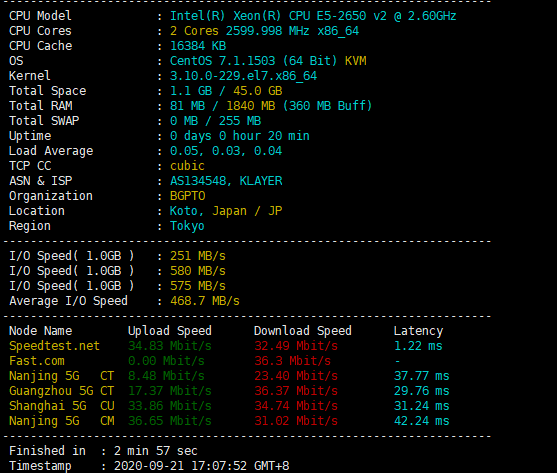Click the Koto, Japan location text
The width and height of the screenshot is (557, 473).
[x=208, y=211]
